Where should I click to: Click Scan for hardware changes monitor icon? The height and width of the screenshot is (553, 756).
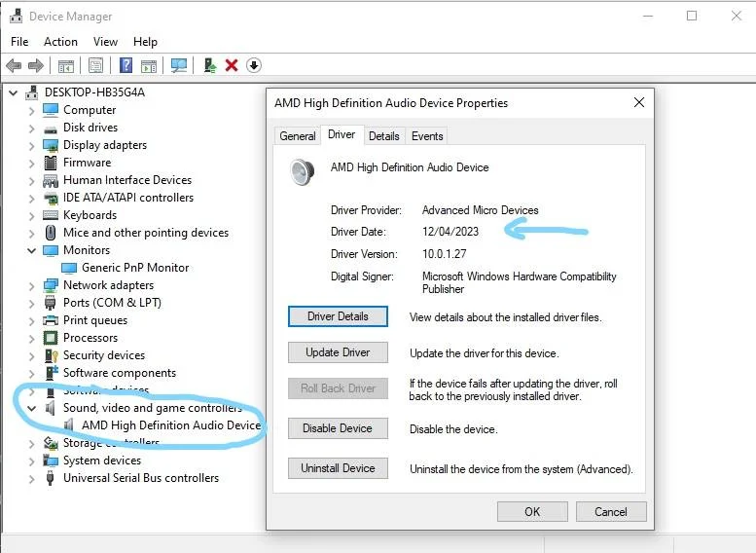(x=179, y=65)
